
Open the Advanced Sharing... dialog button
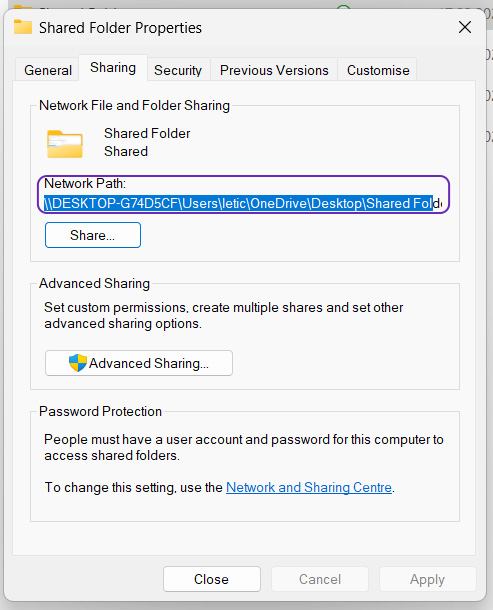click(x=139, y=363)
